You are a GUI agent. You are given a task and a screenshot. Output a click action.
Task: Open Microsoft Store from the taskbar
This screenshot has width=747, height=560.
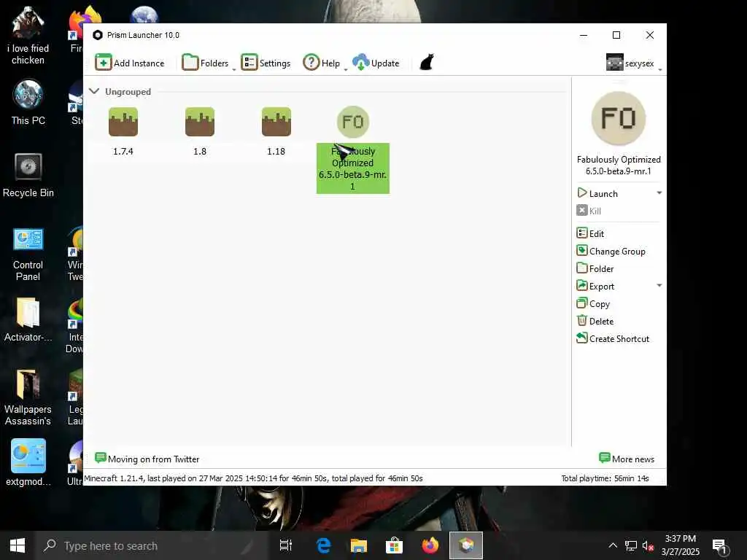tap(395, 545)
